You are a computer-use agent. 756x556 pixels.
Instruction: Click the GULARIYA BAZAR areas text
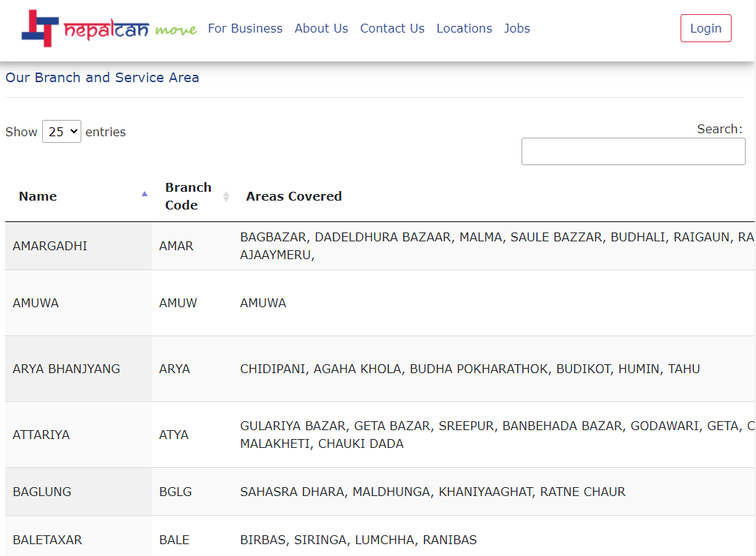pyautogui.click(x=496, y=435)
